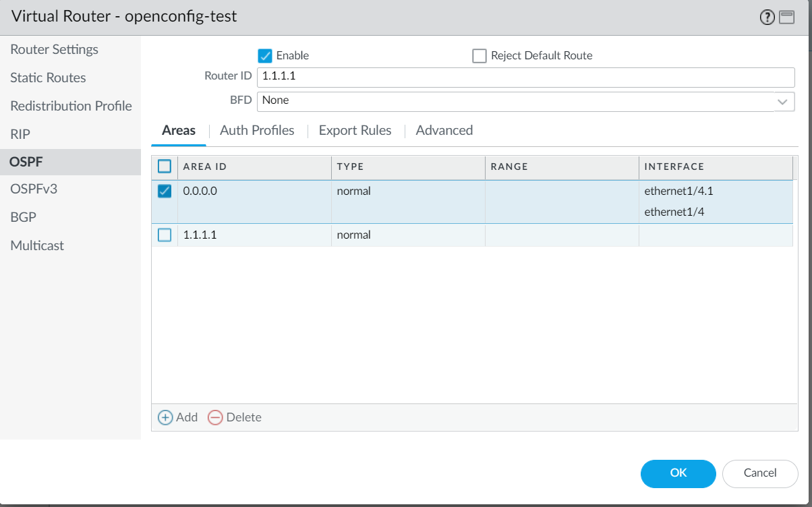Click the ethernet1/4.1 interface entry
This screenshot has width=812, height=507.
click(678, 191)
